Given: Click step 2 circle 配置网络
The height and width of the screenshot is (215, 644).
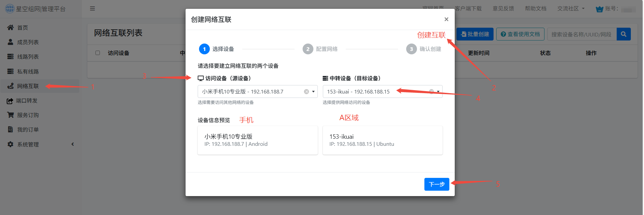Looking at the screenshot, I should (x=308, y=49).
